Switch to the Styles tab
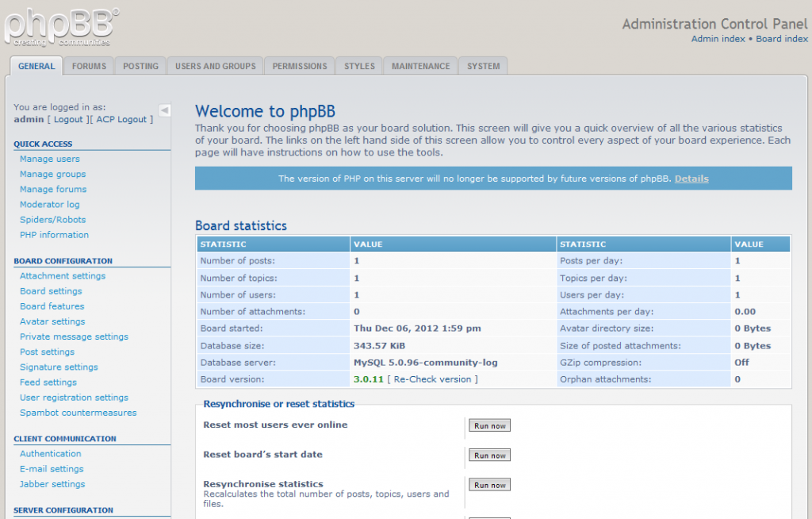Viewport: 812px width, 519px height. (358, 66)
